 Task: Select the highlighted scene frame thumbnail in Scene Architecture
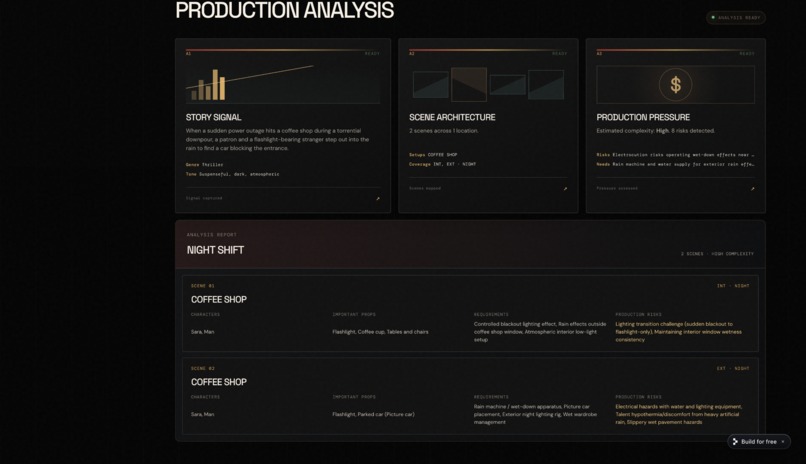pos(469,84)
